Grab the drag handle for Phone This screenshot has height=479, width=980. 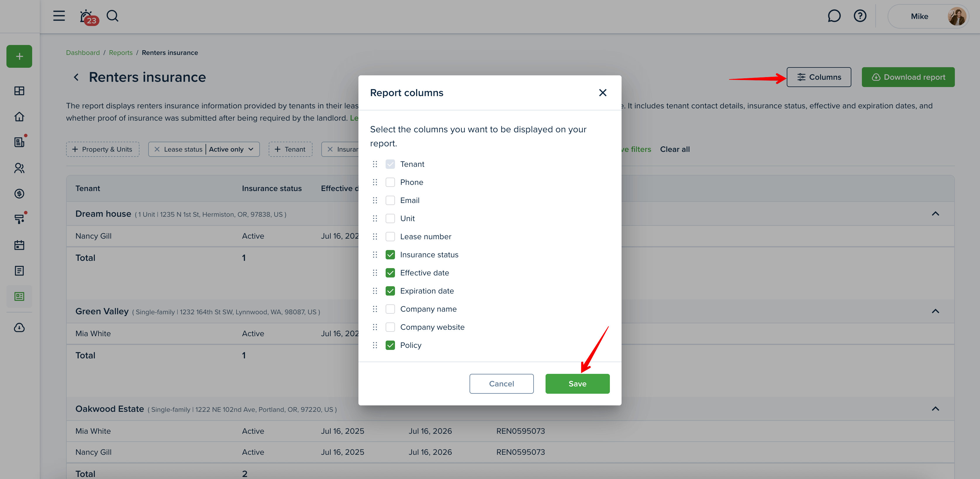pos(375,183)
